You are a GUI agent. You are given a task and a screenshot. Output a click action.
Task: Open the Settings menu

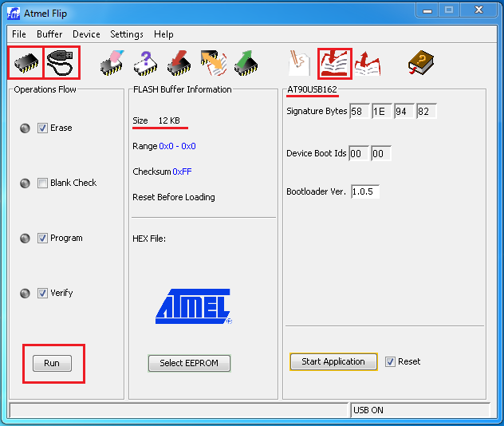coord(127,34)
